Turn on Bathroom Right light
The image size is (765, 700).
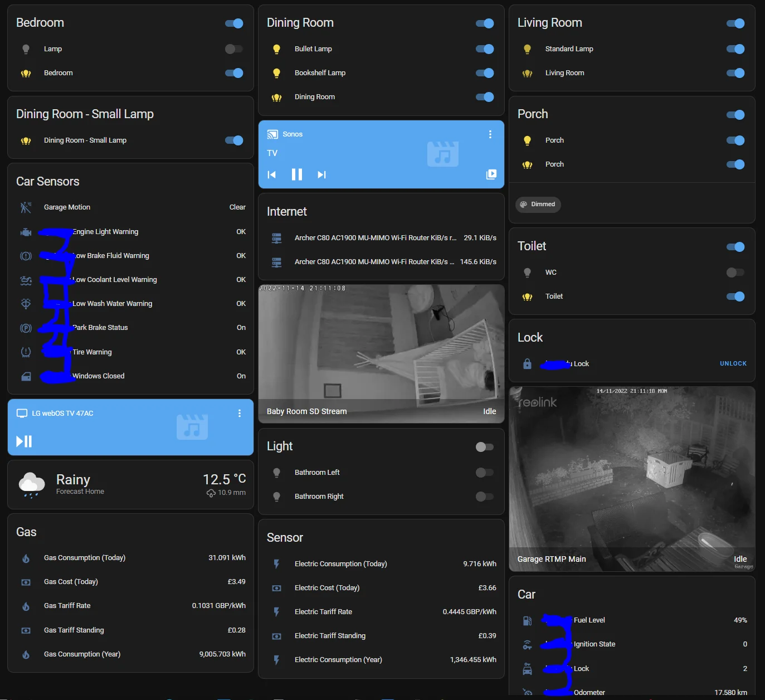[x=485, y=497]
